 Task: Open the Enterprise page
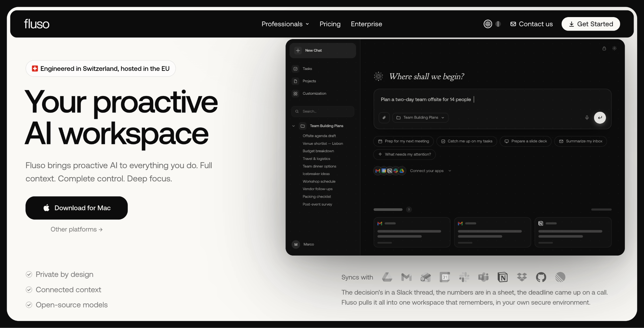coord(366,24)
